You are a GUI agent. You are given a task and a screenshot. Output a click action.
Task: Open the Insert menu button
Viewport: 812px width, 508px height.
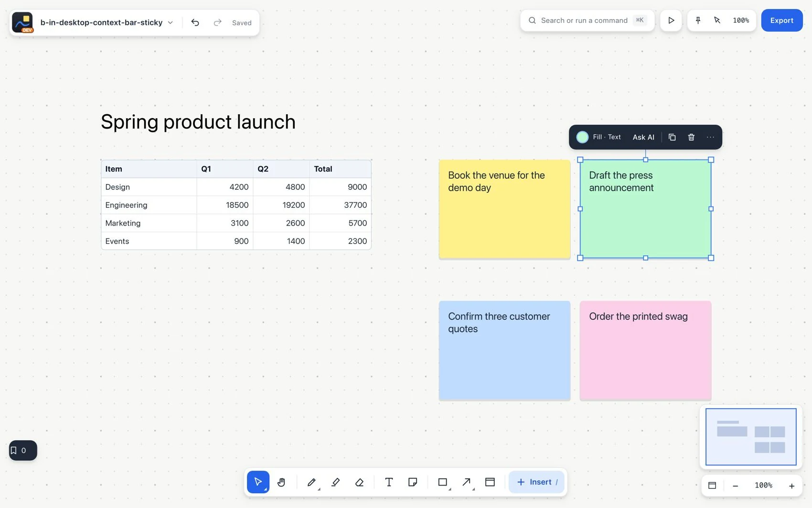coord(537,482)
